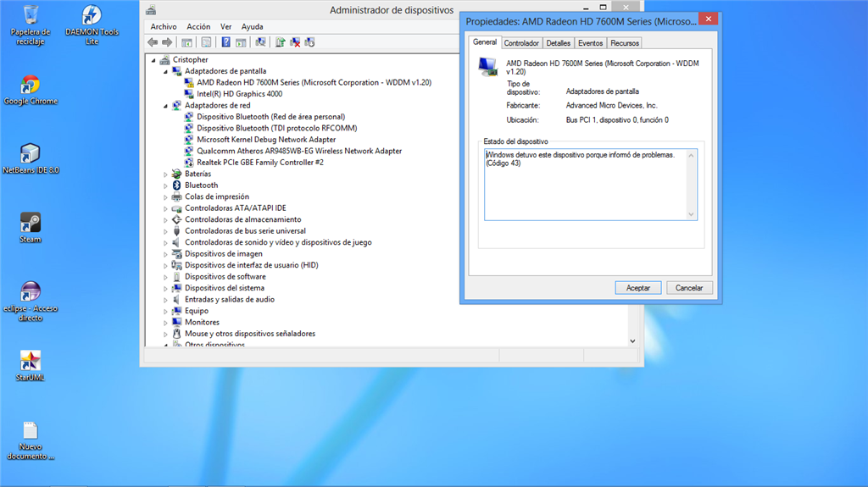Viewport: 868px width, 487px height.
Task: Click the Cancelar button
Action: (688, 288)
